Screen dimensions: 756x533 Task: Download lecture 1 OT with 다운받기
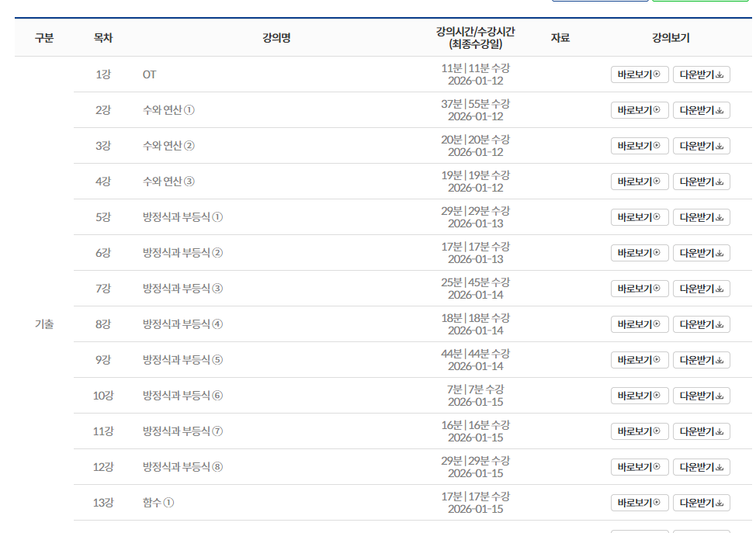click(701, 74)
